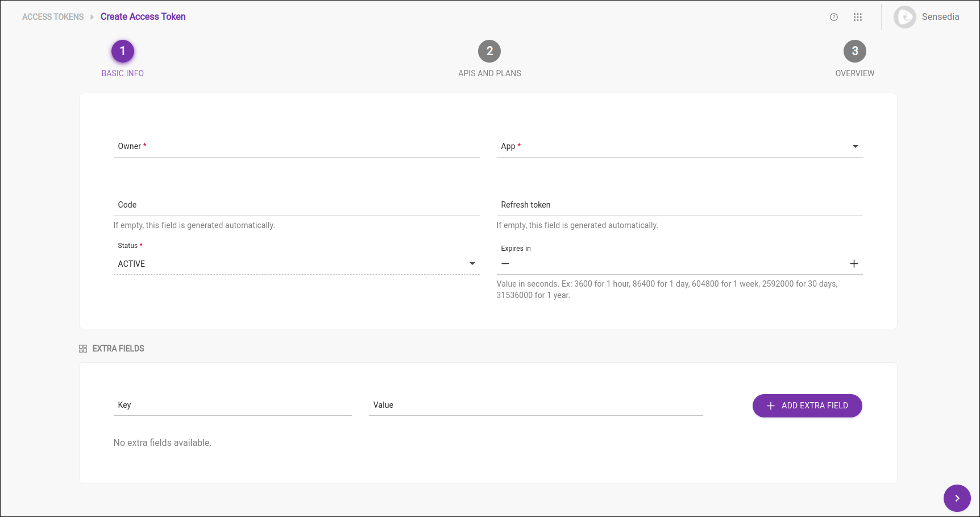Viewport: 980px width, 517px height.
Task: Open the help icon in the top bar
Action: pyautogui.click(x=833, y=17)
